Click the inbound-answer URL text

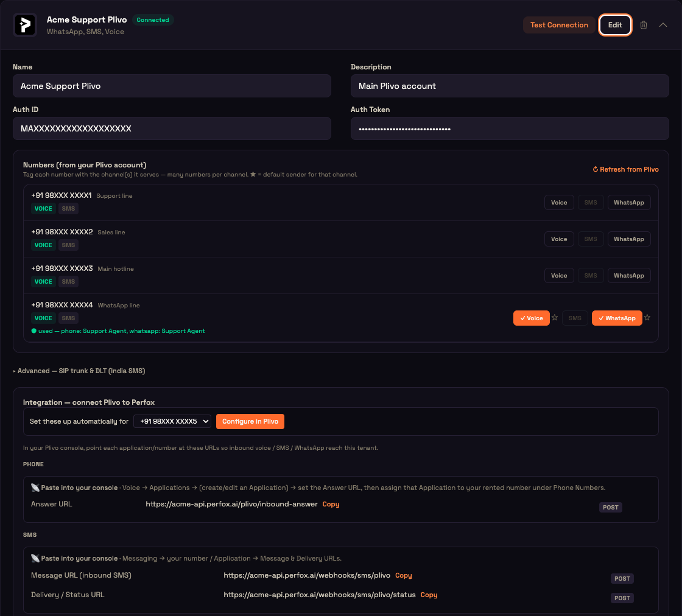point(231,504)
